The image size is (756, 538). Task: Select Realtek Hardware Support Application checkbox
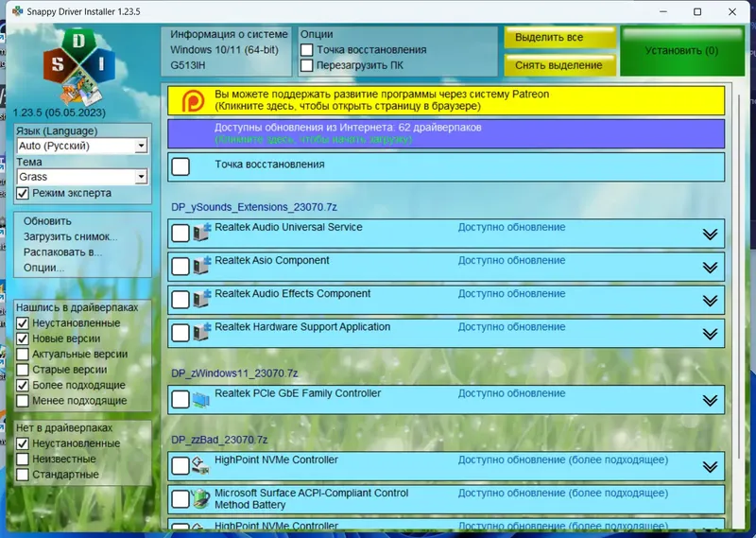point(180,333)
